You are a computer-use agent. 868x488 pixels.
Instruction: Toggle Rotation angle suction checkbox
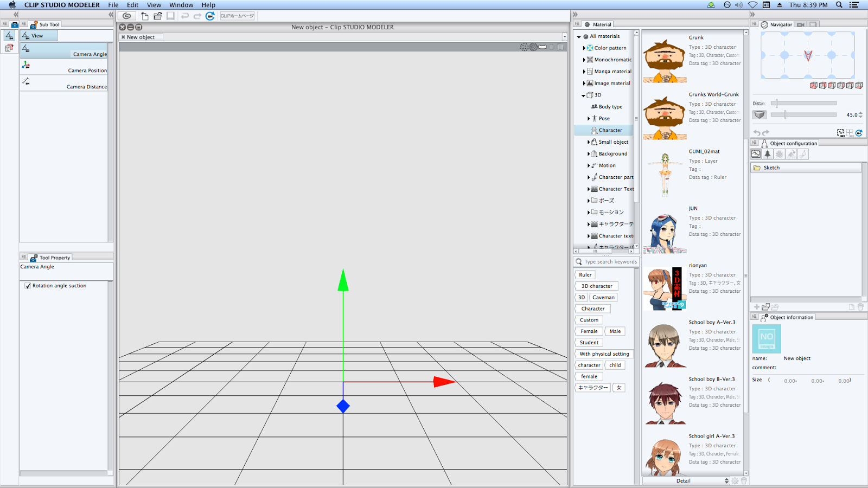[28, 286]
